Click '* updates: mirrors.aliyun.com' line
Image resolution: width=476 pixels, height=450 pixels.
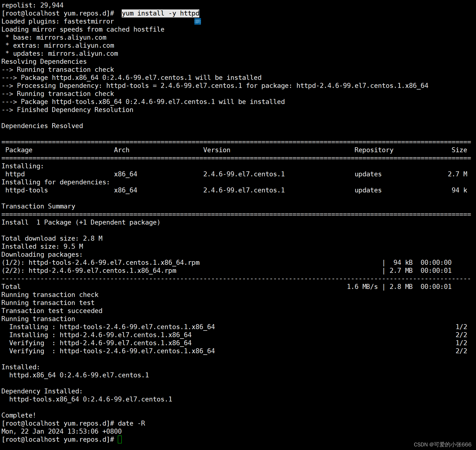click(x=62, y=54)
